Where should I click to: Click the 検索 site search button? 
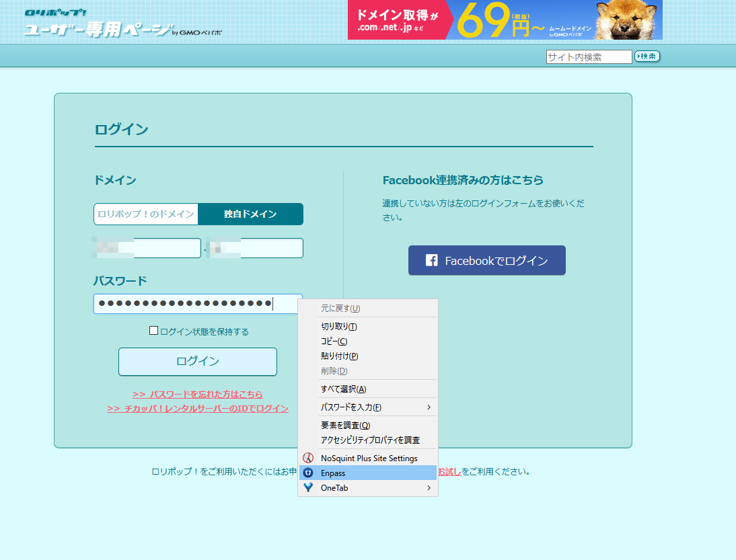coord(647,56)
